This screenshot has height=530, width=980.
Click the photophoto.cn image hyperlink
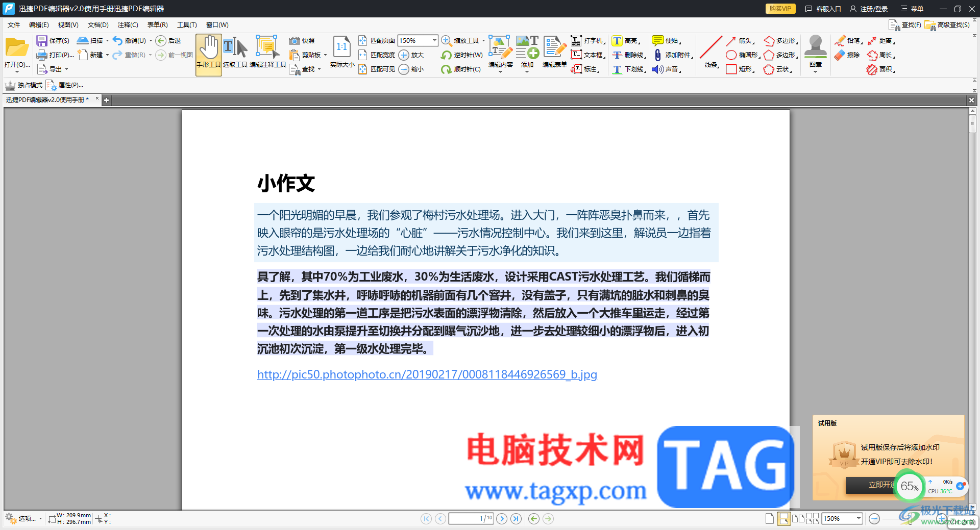point(427,374)
